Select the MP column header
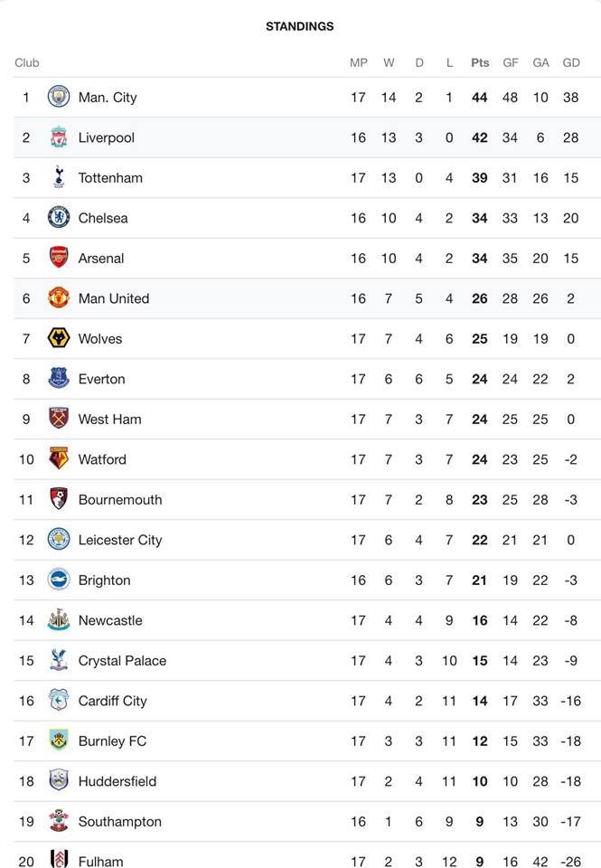Image resolution: width=601 pixels, height=868 pixels. click(x=359, y=62)
